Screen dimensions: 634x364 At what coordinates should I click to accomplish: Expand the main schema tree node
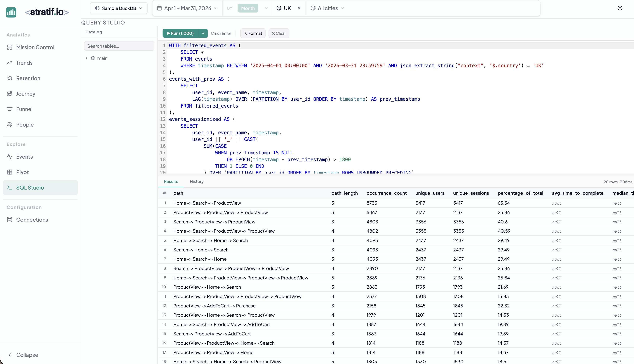86,58
